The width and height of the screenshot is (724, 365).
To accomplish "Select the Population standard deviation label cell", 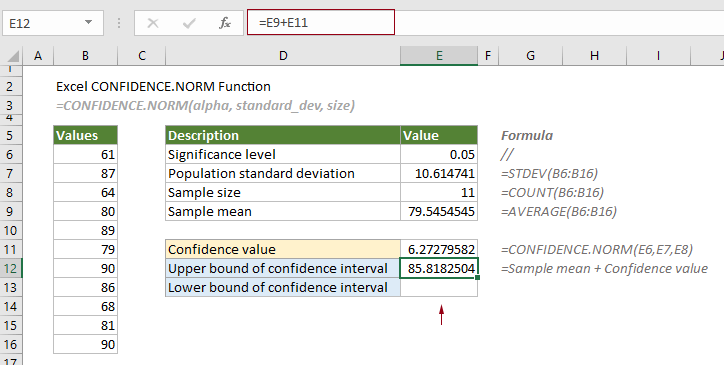I will tap(283, 173).
